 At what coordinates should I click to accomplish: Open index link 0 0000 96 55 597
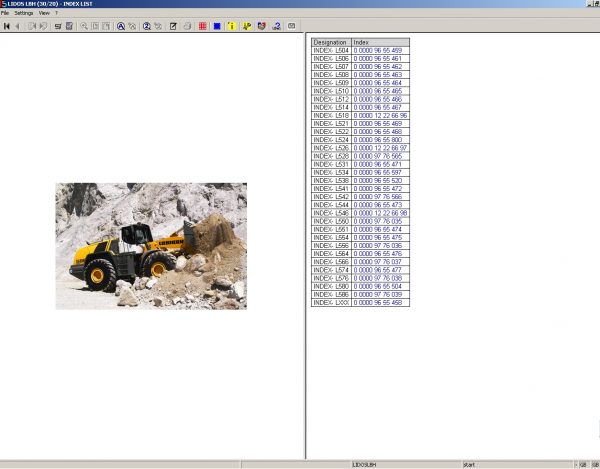pos(377,173)
